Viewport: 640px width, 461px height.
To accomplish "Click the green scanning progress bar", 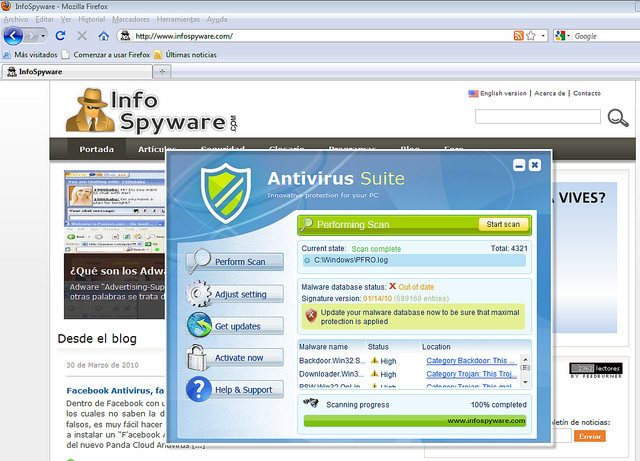I will click(x=414, y=421).
